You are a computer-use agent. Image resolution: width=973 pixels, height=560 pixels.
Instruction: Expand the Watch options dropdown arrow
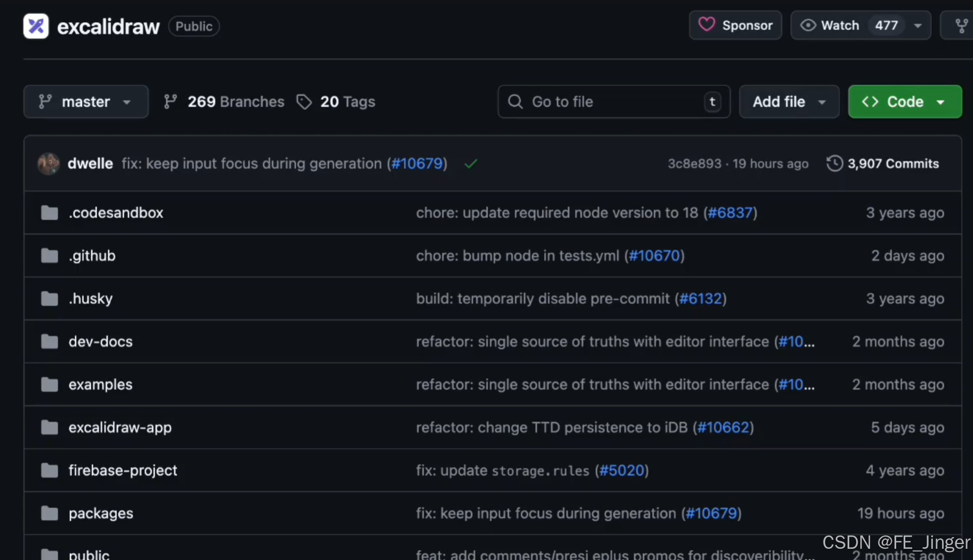918,25
